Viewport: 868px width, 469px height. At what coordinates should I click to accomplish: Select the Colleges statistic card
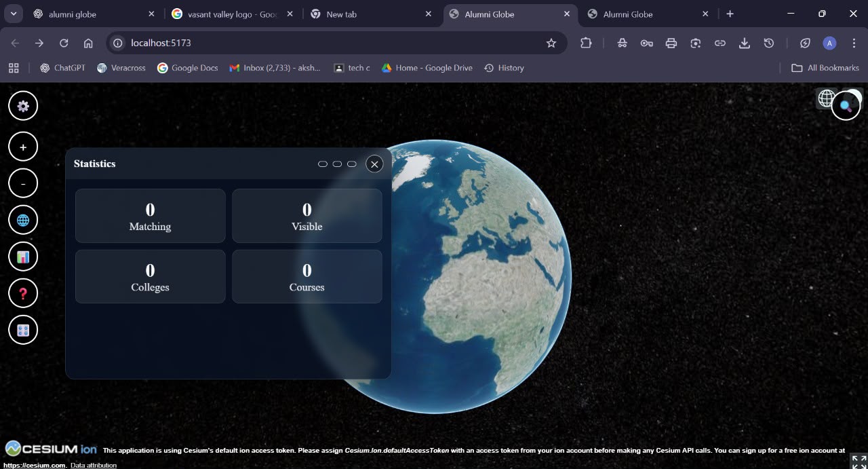(x=151, y=276)
